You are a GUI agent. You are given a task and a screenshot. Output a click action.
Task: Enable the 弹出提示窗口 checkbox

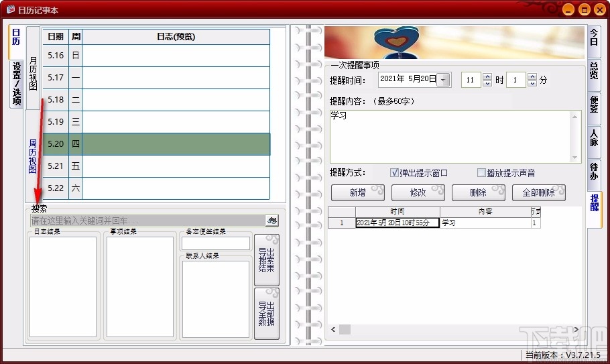point(394,172)
